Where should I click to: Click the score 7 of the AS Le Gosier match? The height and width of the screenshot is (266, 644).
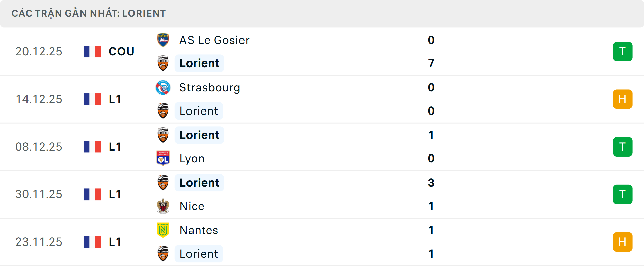[431, 63]
